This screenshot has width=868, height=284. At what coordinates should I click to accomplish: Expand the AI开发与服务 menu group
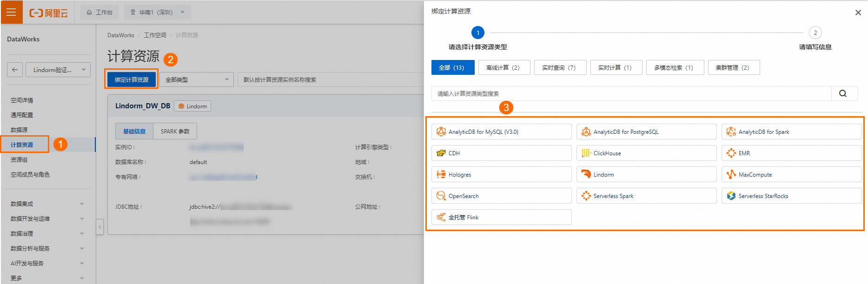47,263
